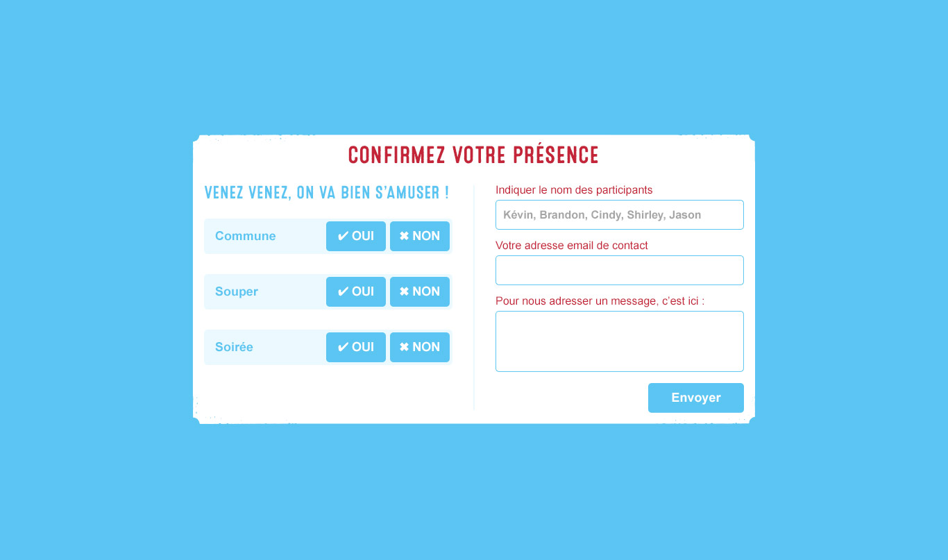Choose NON for Souper
Viewport: 948px width, 560px height.
pos(420,291)
